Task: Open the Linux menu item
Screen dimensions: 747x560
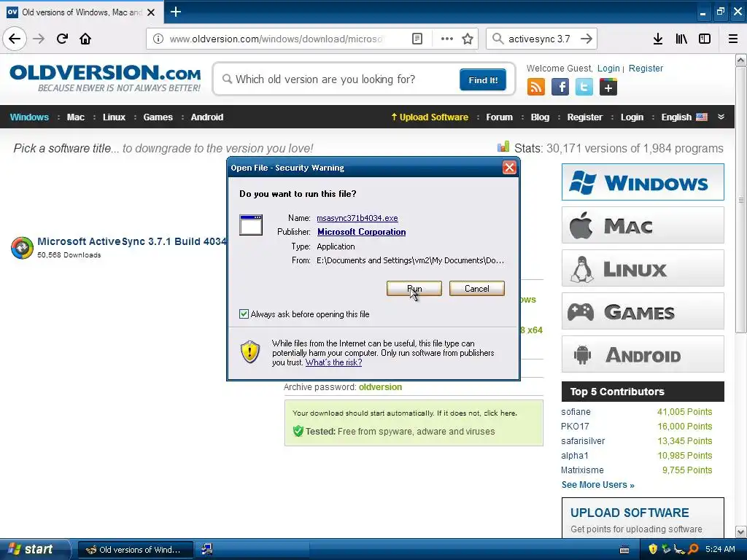Action: 114,117
